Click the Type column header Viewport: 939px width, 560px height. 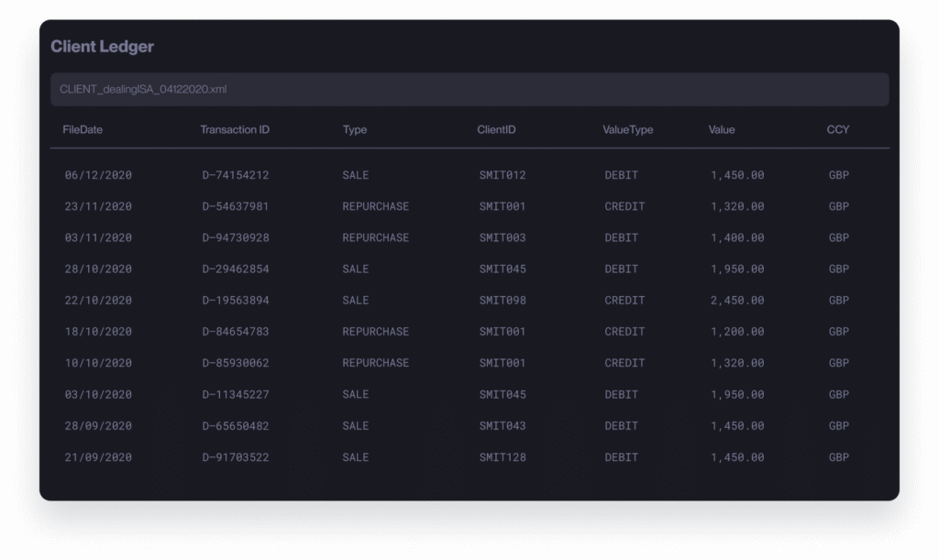point(355,130)
